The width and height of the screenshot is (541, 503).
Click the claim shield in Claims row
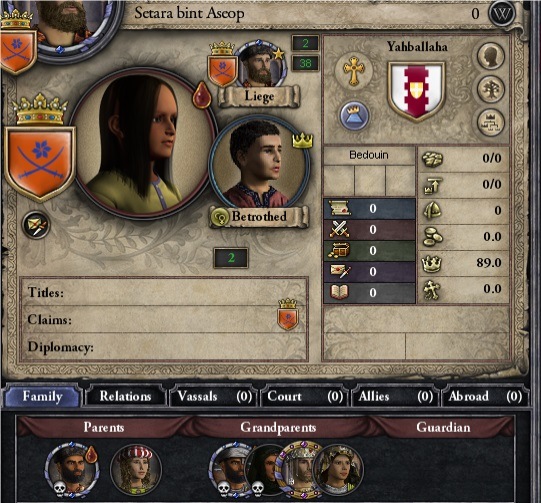(x=287, y=314)
